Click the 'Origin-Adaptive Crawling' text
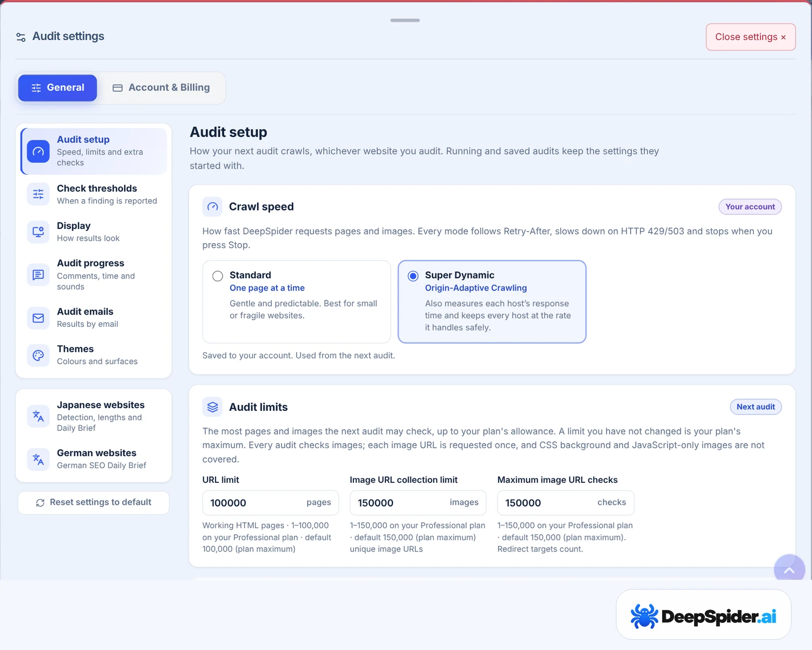 point(476,288)
